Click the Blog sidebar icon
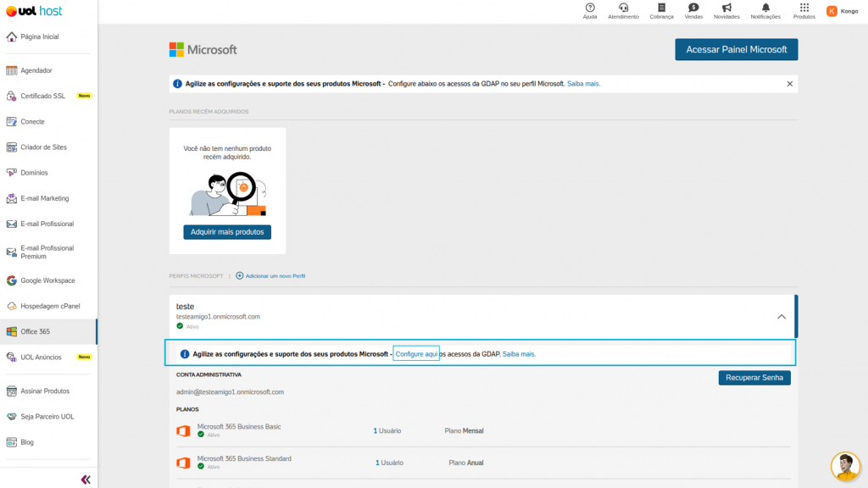The image size is (868, 488). coord(12,442)
